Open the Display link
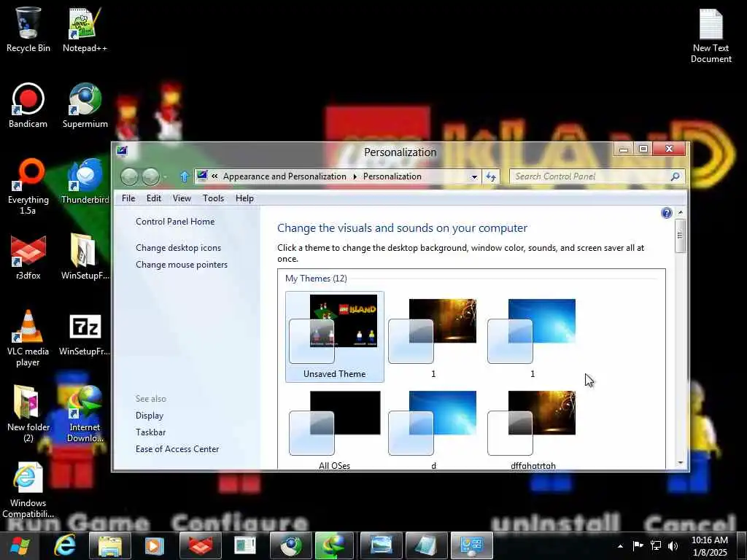 click(x=149, y=415)
